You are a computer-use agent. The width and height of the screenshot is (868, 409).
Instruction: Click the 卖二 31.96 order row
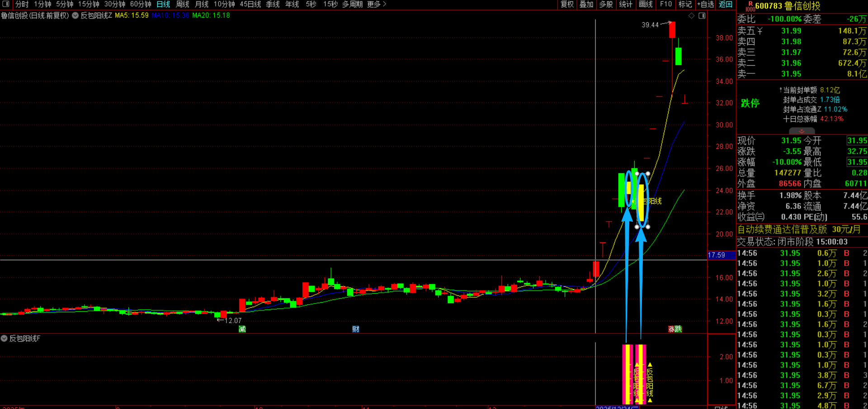pyautogui.click(x=802, y=63)
